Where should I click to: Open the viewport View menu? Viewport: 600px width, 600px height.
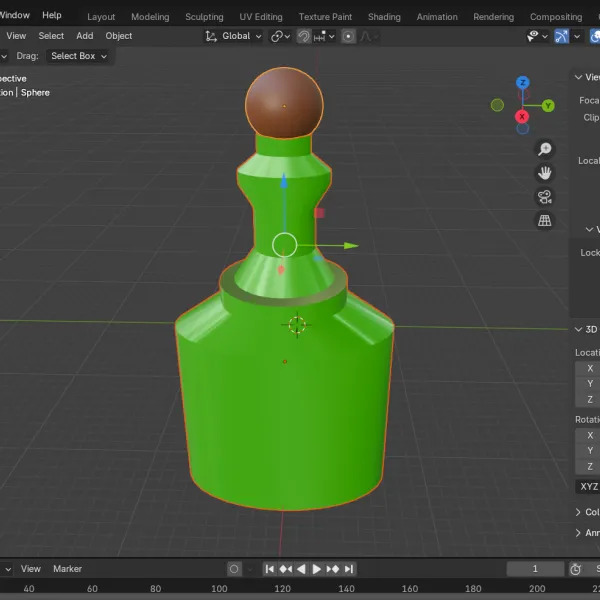coord(16,36)
